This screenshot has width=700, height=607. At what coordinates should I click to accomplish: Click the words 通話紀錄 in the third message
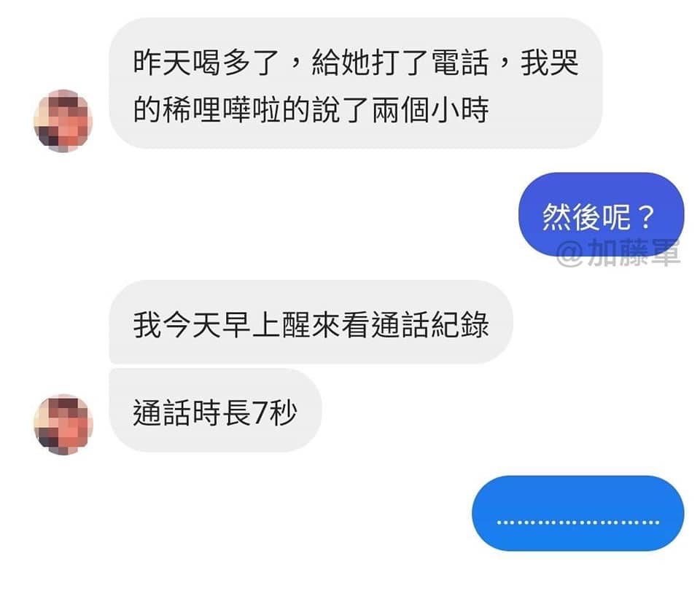tap(430, 324)
